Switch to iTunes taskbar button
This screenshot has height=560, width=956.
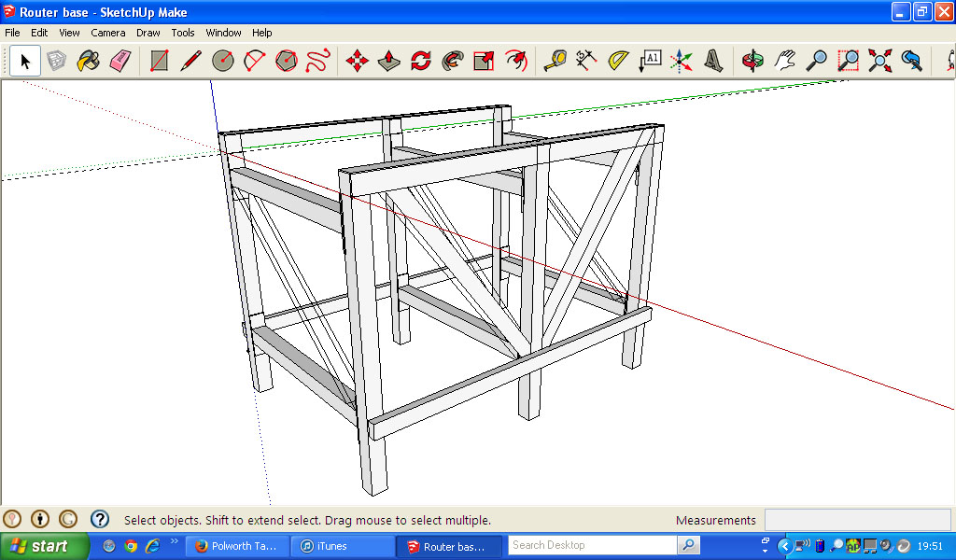tap(344, 546)
